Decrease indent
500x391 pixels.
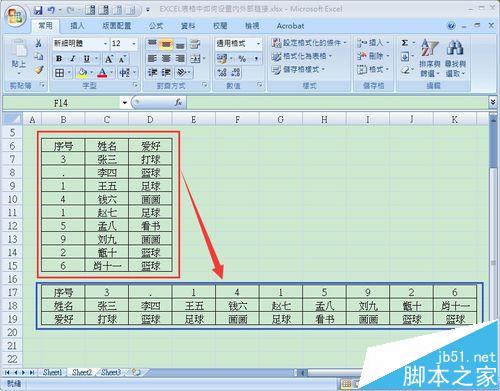(152, 72)
